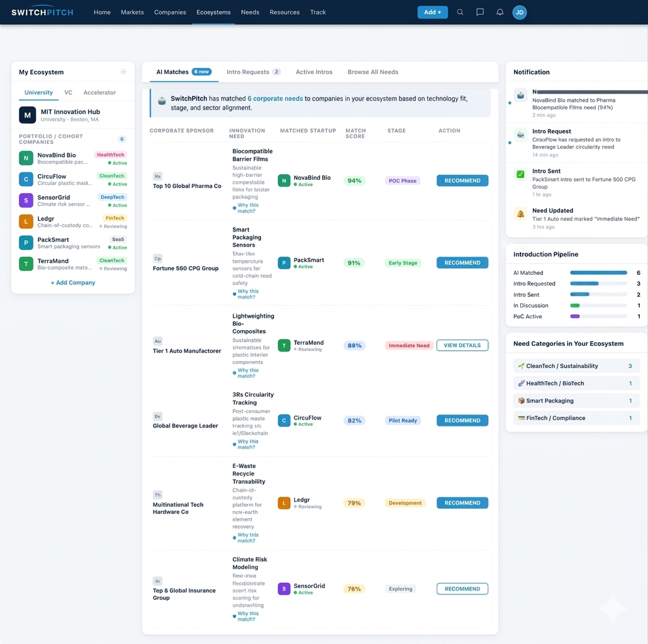Switch to Browse All Needs tab

[373, 72]
